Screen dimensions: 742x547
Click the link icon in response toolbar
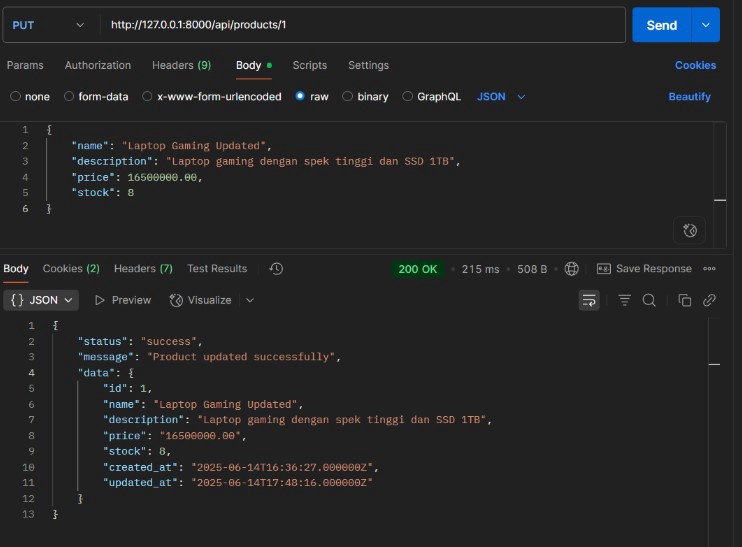point(709,300)
